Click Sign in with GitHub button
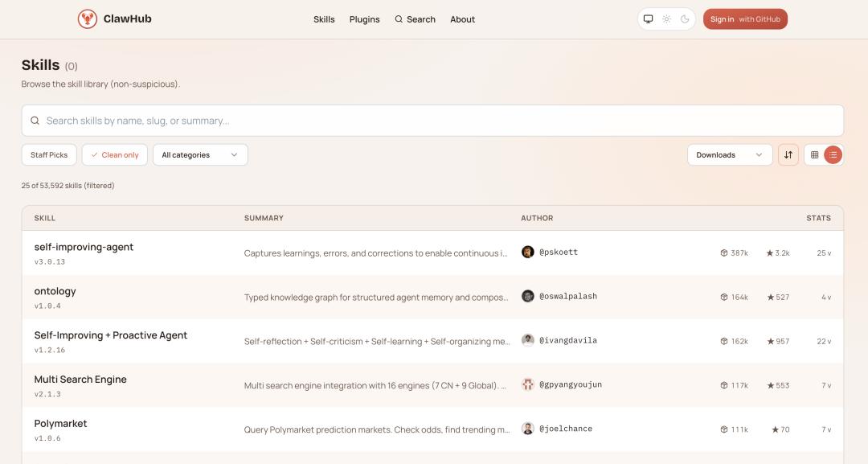Image resolution: width=868 pixels, height=464 pixels. point(745,19)
